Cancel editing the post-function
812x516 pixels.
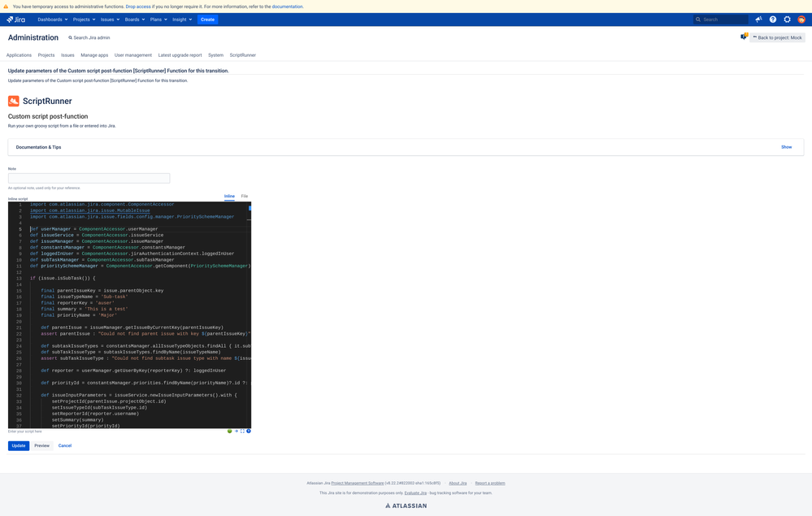click(65, 445)
